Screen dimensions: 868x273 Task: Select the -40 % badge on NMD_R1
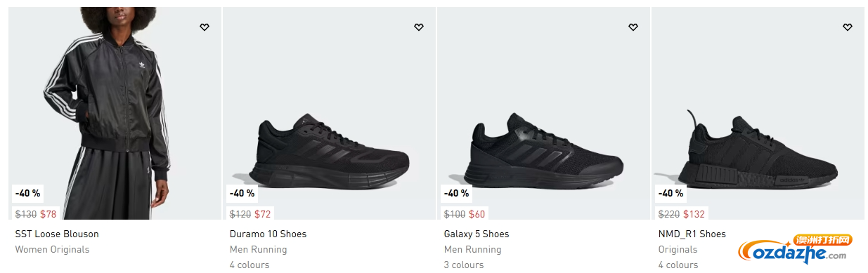671,193
